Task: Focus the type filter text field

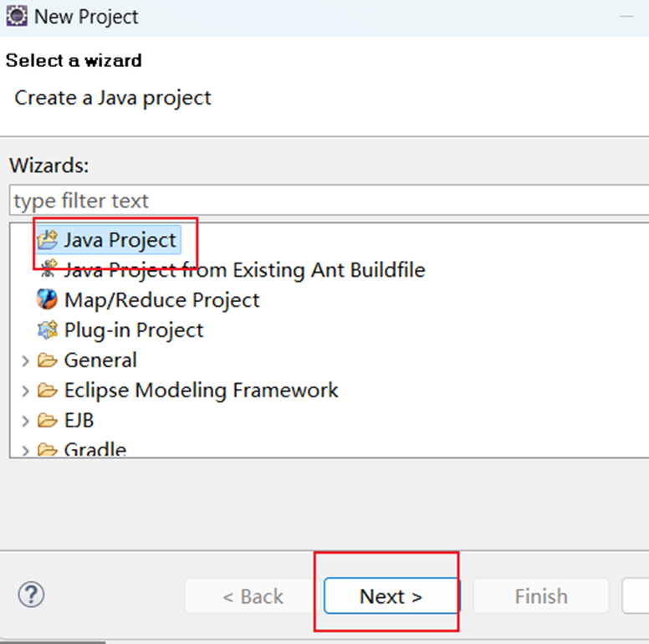Action: (329, 201)
